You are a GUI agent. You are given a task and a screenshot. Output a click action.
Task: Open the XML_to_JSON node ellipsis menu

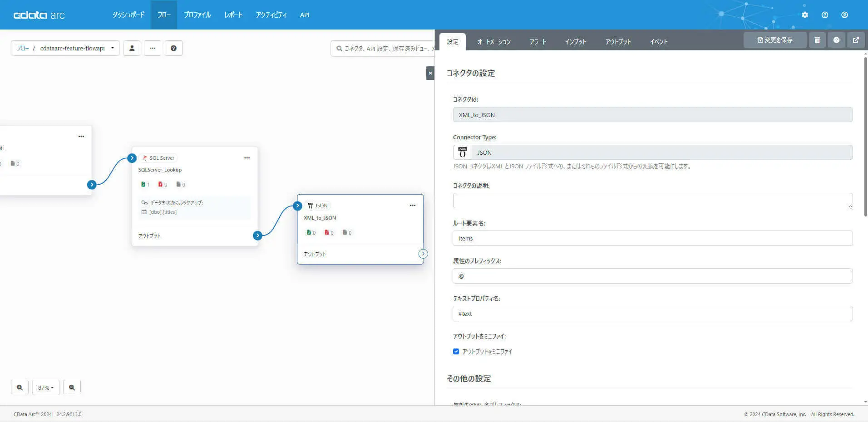[x=413, y=206]
